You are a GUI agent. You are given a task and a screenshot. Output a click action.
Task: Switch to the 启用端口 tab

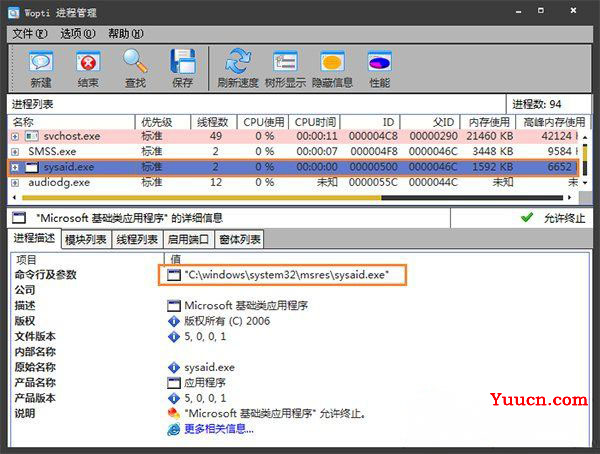(188, 240)
